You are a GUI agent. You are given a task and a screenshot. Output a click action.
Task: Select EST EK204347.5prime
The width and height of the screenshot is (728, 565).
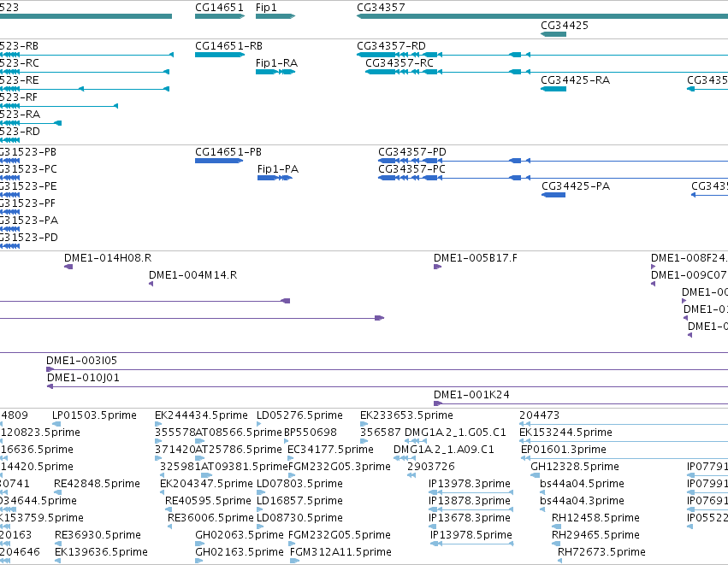pyautogui.click(x=206, y=485)
